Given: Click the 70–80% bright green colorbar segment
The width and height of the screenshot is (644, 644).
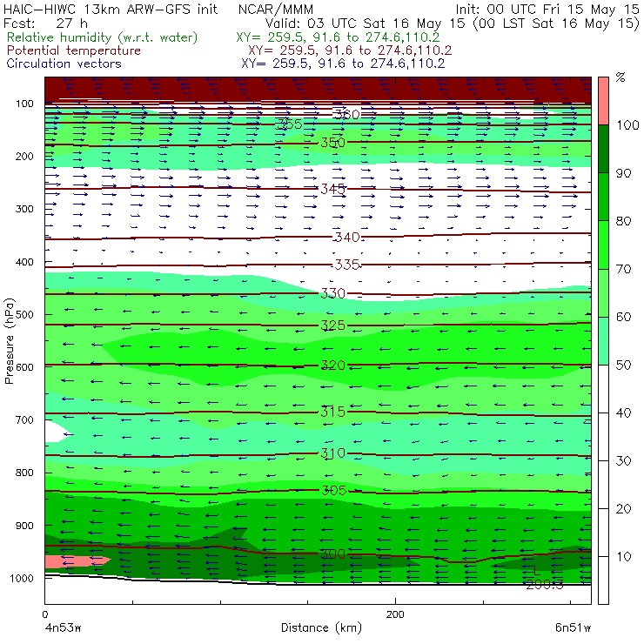Looking at the screenshot, I should pyautogui.click(x=603, y=245).
